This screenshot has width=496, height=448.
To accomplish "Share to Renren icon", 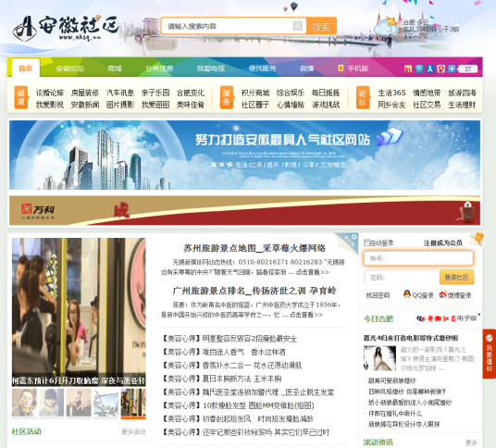I will (430, 68).
